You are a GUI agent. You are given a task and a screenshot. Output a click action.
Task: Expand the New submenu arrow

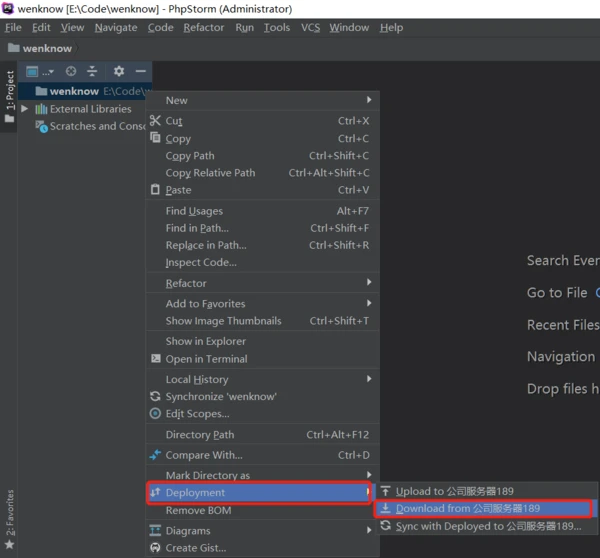point(369,100)
